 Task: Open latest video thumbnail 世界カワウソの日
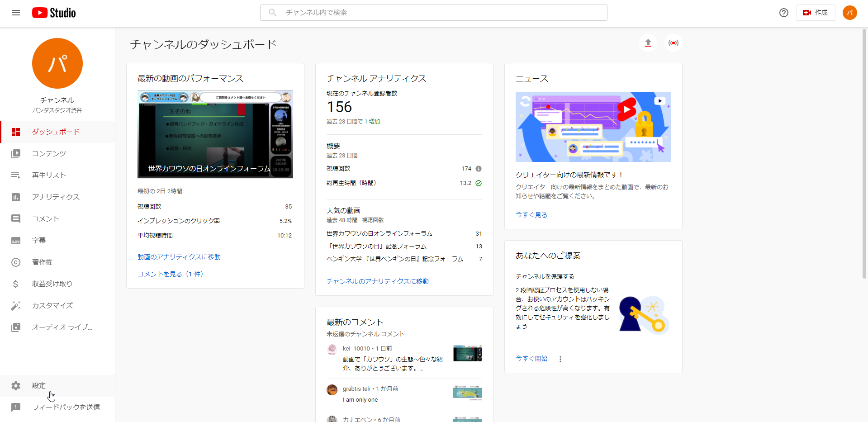pos(215,134)
